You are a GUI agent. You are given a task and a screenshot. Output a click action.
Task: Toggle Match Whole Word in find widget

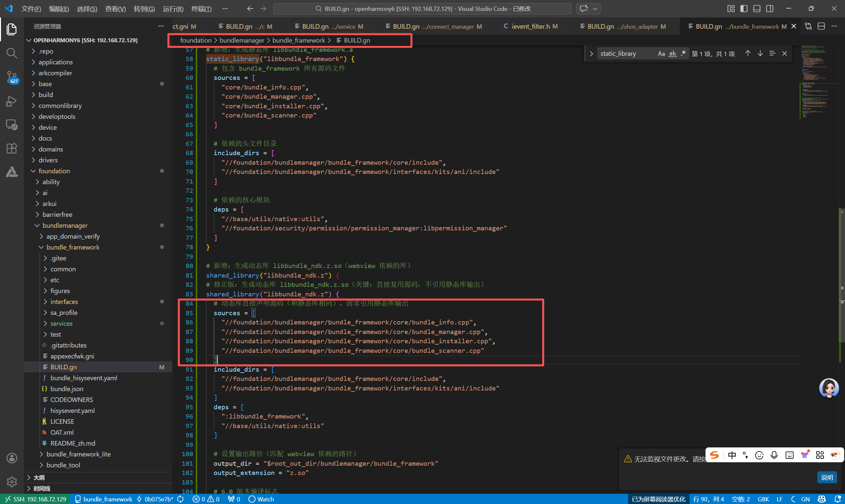[672, 54]
